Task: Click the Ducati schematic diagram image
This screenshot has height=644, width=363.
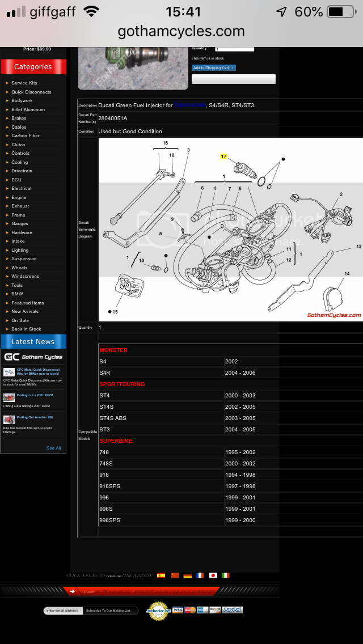Action: click(x=231, y=230)
